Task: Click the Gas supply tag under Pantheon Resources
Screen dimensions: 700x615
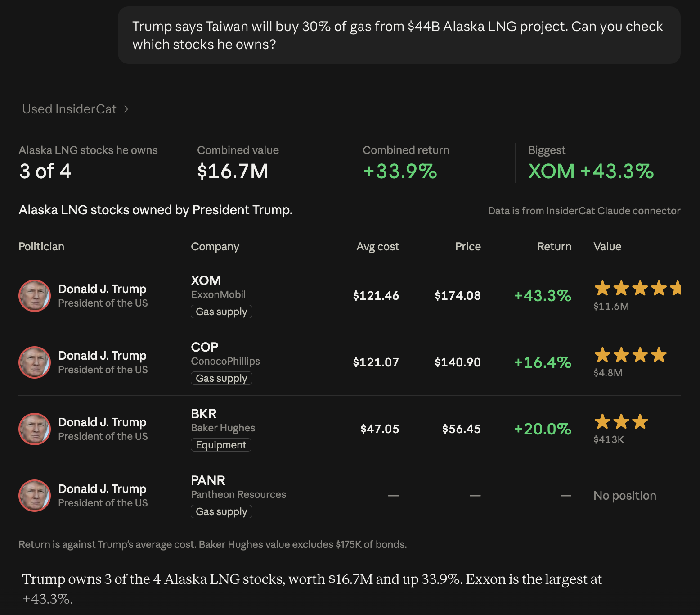Action: [x=221, y=511]
